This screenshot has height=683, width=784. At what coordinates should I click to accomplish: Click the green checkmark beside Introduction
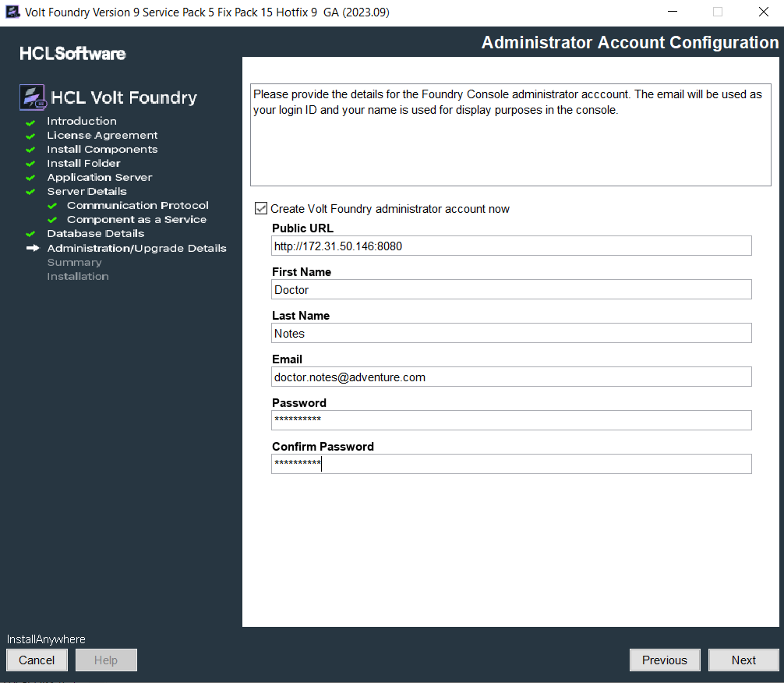30,122
